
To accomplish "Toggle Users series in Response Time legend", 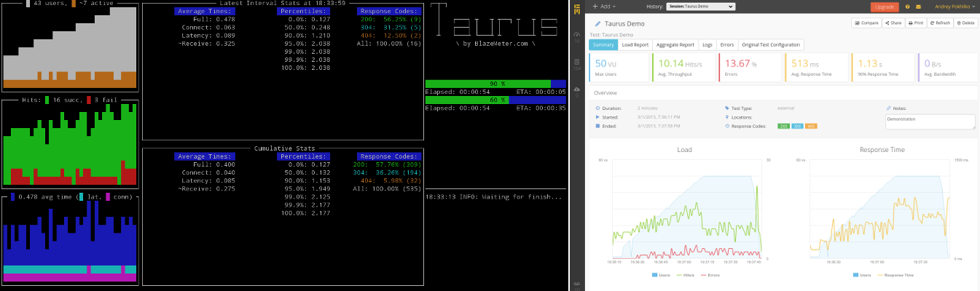I will click(x=862, y=275).
